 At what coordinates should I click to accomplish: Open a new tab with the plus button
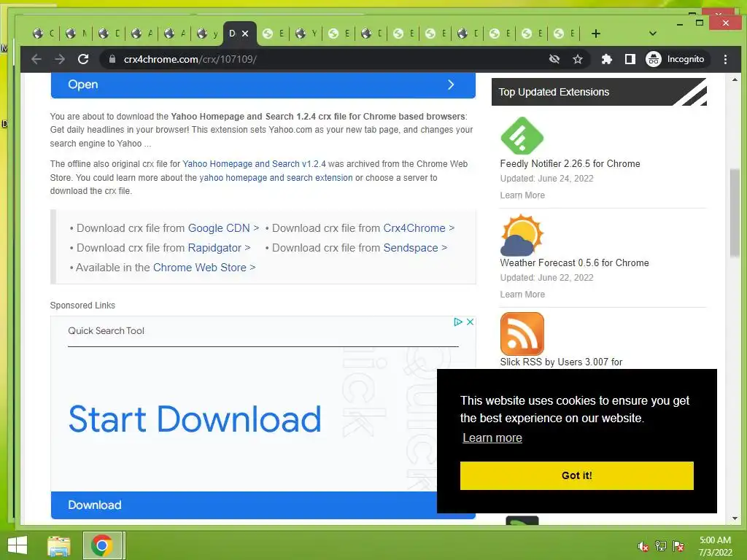click(595, 34)
